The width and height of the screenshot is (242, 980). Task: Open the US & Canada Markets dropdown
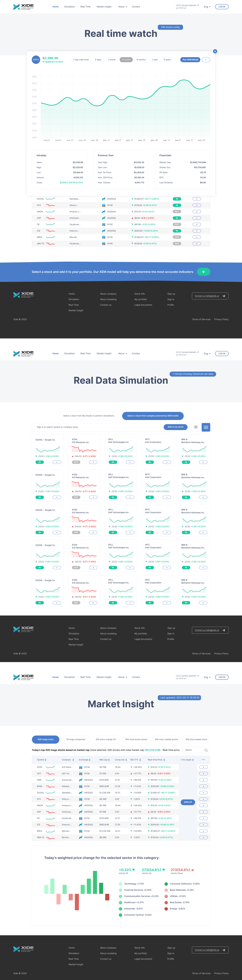tap(187, 5)
